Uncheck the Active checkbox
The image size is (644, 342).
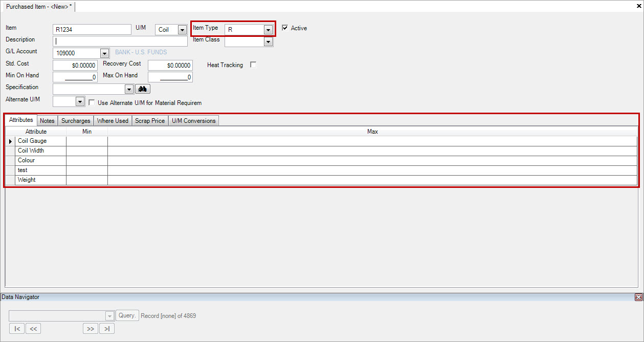285,28
